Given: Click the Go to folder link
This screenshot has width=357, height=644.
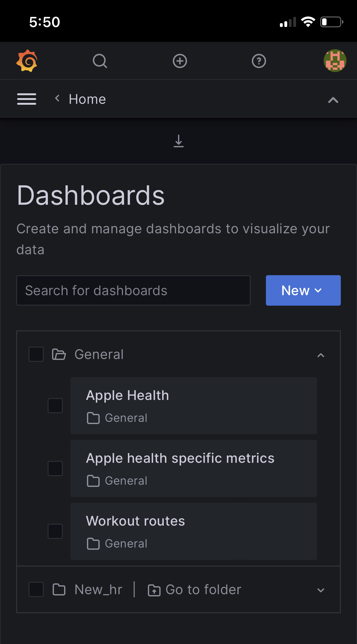Looking at the screenshot, I should 195,590.
